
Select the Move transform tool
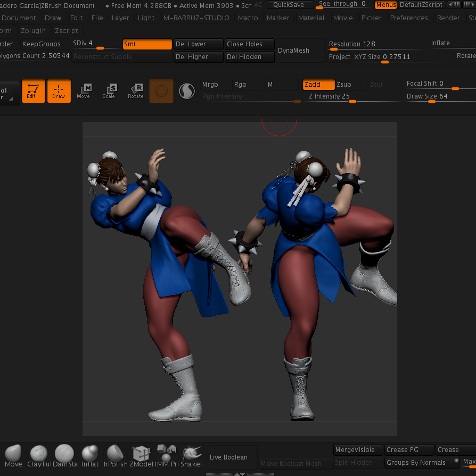pyautogui.click(x=84, y=91)
